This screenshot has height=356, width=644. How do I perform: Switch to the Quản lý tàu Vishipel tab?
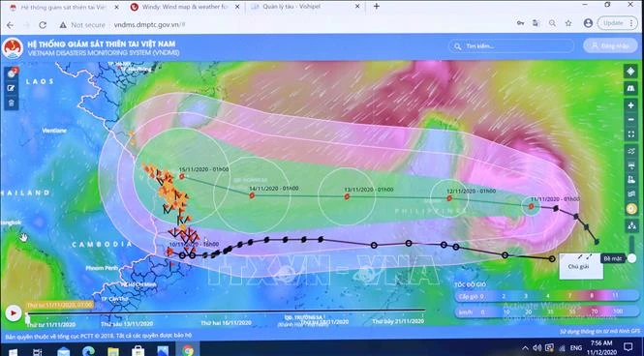tap(306, 7)
